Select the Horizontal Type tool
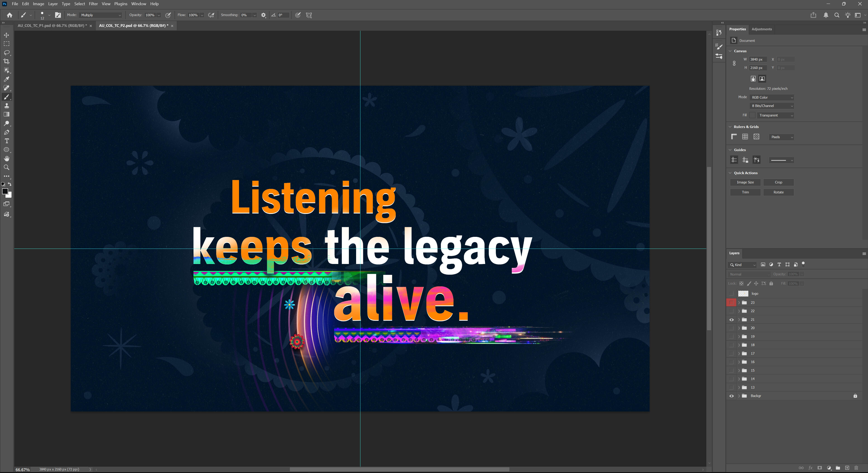This screenshot has height=473, width=868. [x=6, y=141]
